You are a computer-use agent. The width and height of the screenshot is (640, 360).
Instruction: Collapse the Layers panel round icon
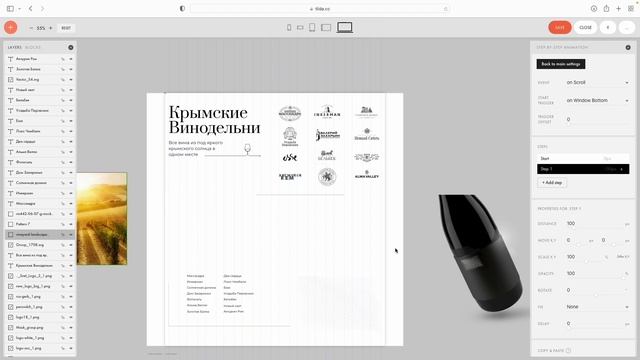71,47
